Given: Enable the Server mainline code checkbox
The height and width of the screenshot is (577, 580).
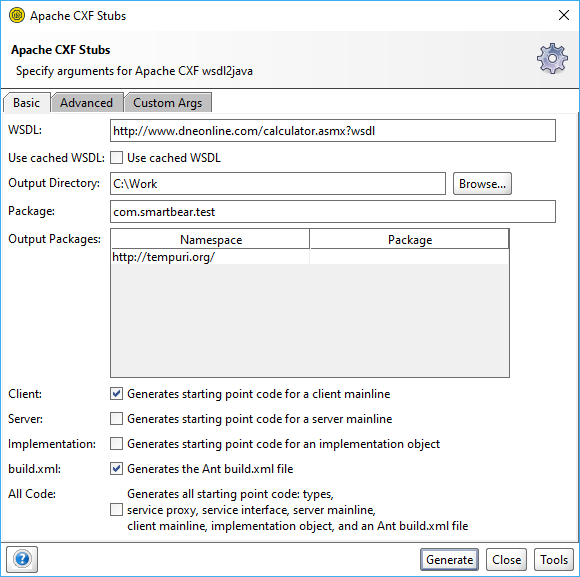Looking at the screenshot, I should [117, 419].
